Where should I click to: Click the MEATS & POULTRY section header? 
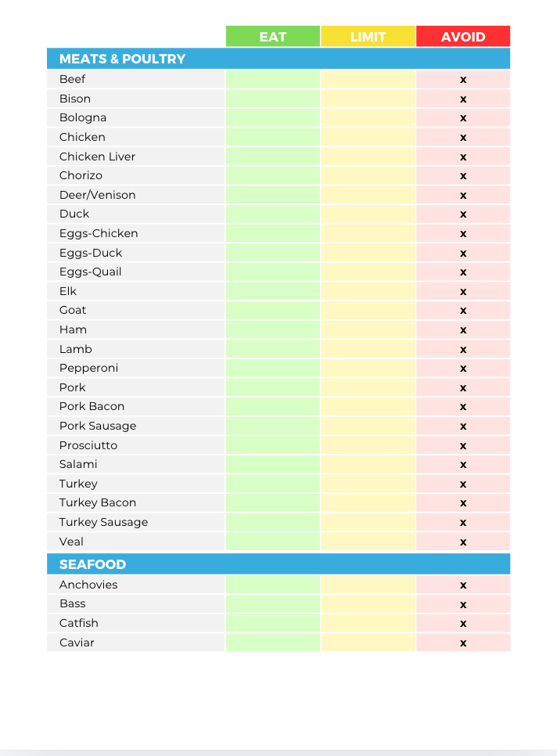pyautogui.click(x=122, y=59)
